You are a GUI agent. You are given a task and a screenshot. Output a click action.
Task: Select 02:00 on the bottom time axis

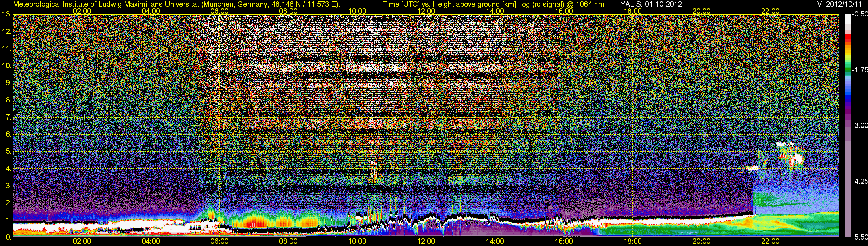tap(82, 241)
